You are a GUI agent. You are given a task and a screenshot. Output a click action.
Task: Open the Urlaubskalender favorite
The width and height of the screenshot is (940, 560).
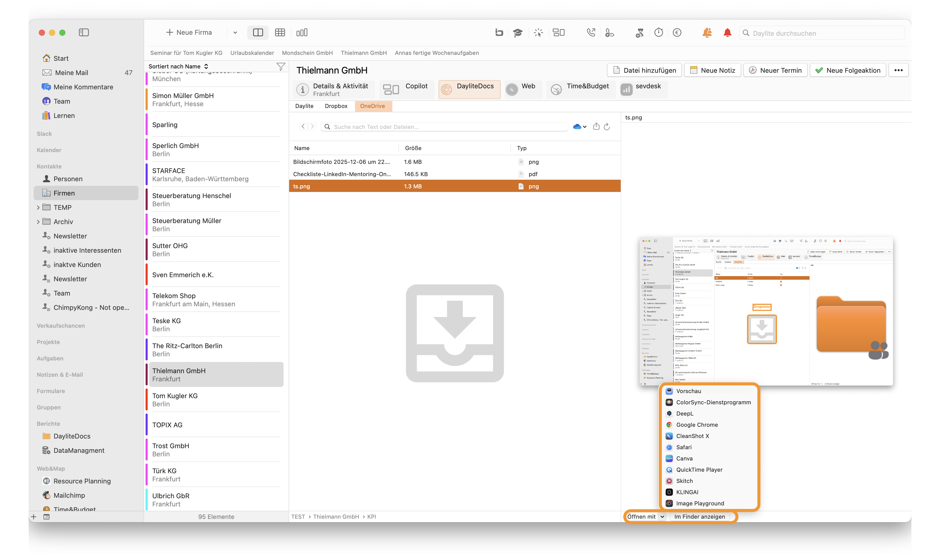(252, 53)
